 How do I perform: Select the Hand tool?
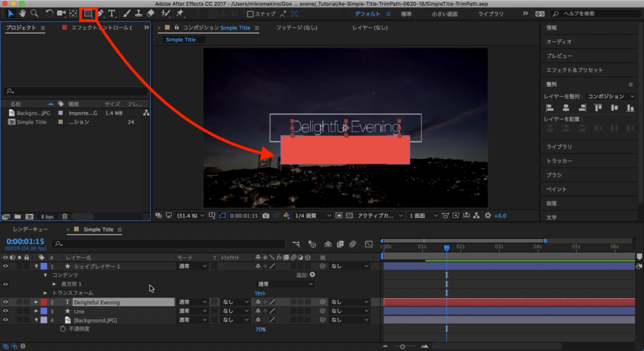(23, 13)
